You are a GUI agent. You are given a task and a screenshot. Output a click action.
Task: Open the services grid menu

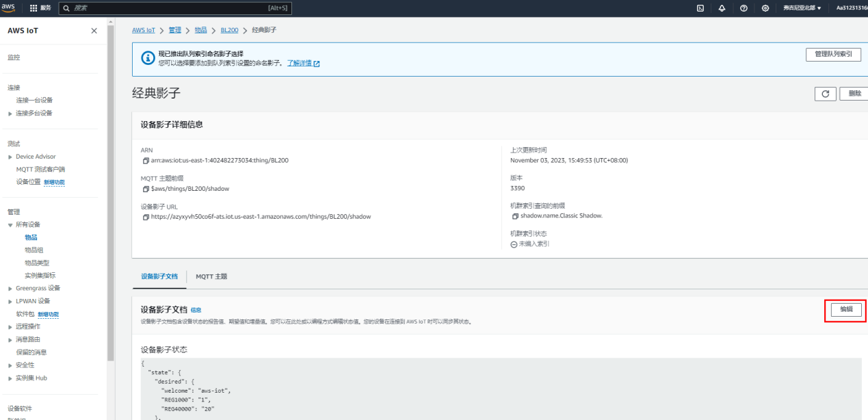point(40,8)
